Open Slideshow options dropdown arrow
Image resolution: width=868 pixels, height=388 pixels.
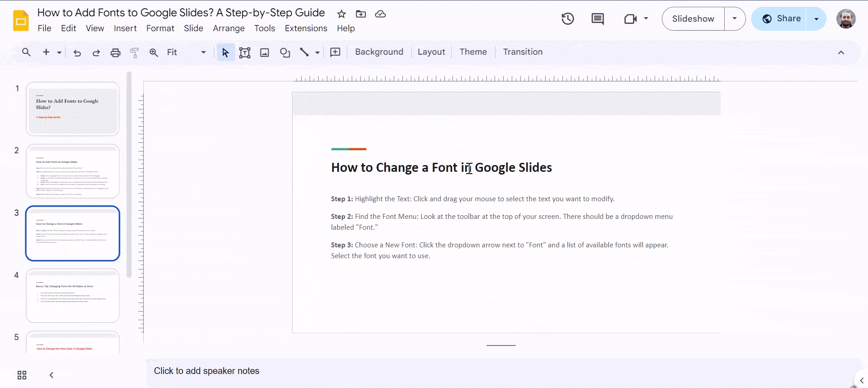point(735,19)
